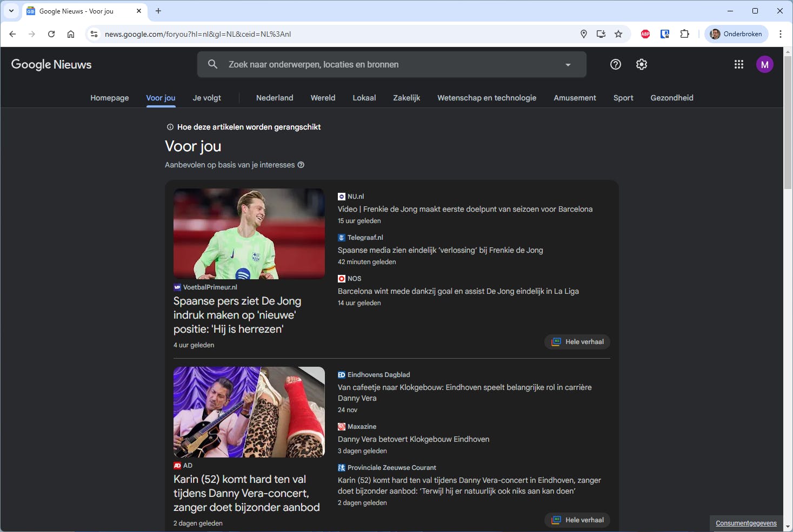
Task: Click the browser extensions puzzle icon
Action: click(x=684, y=33)
